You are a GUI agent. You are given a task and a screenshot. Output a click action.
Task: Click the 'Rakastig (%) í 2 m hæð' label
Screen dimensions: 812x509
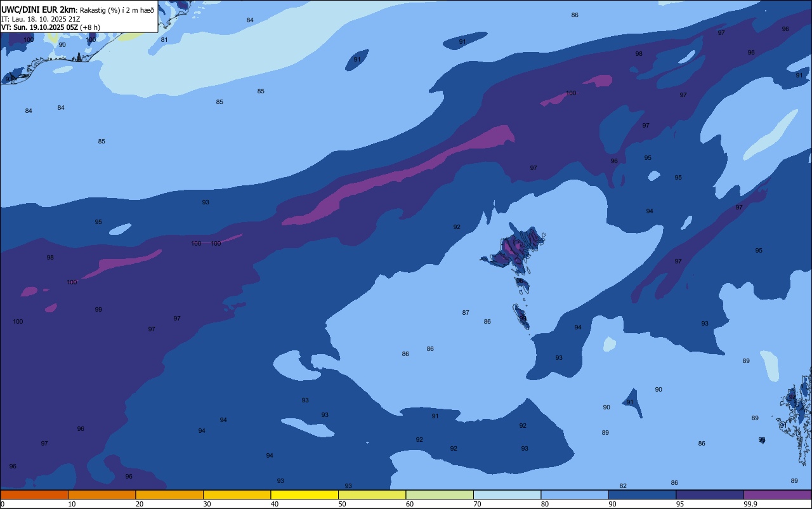click(117, 10)
